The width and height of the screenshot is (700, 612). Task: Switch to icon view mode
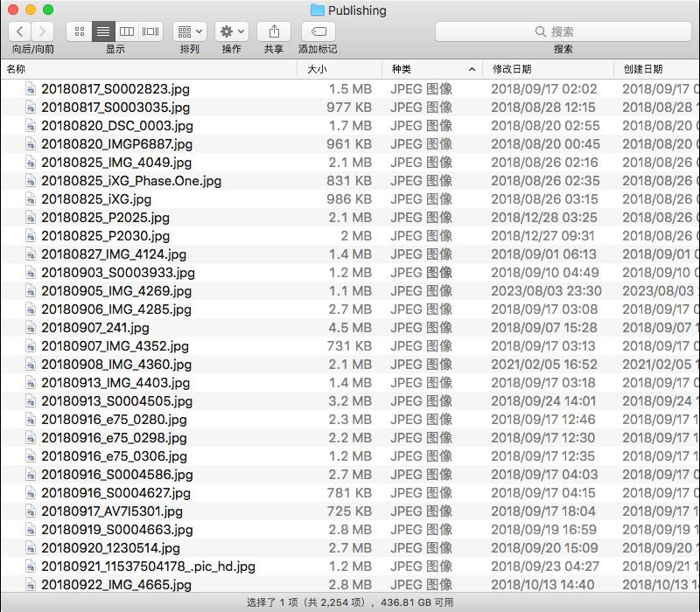(80, 31)
